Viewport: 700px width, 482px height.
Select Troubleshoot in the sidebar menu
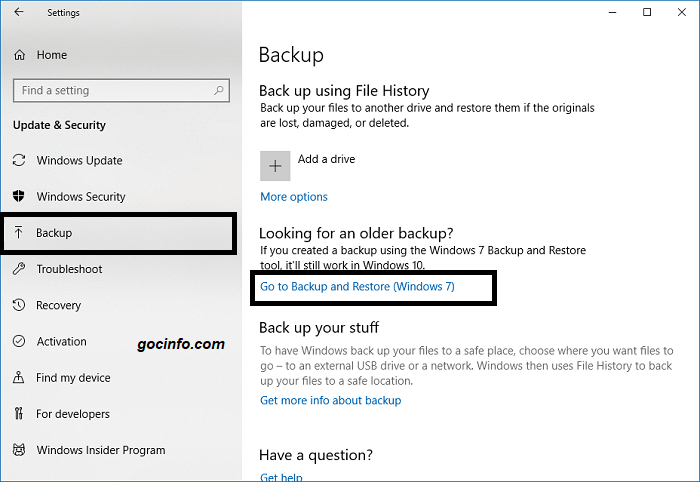[x=70, y=269]
